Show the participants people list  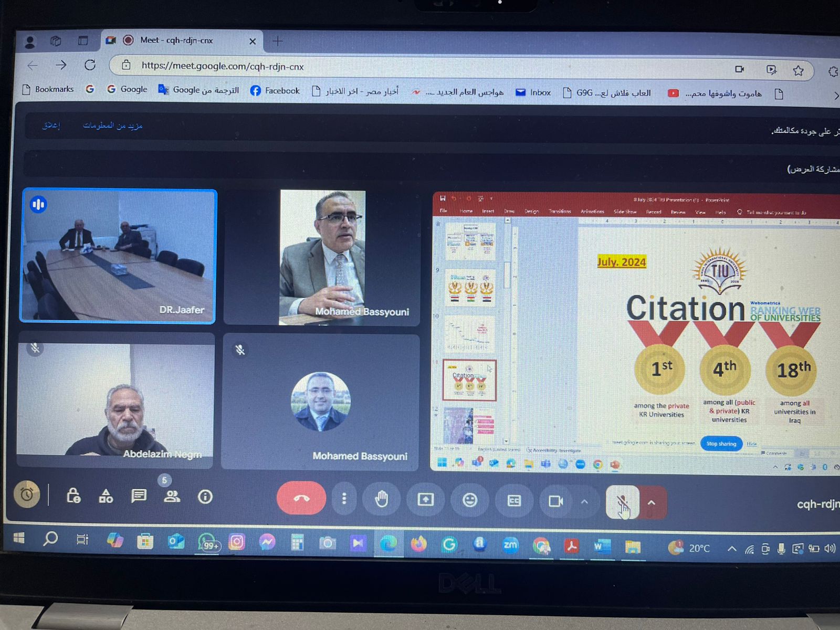pos(172,496)
